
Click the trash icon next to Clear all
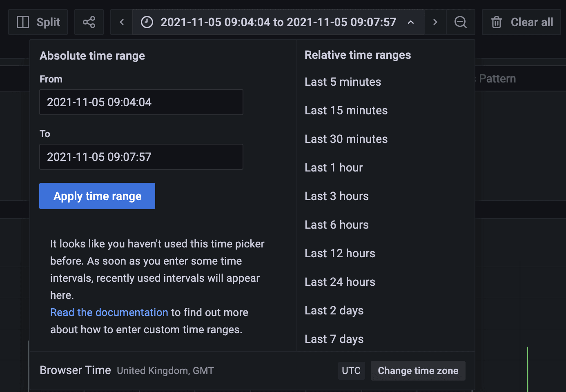[x=496, y=22]
